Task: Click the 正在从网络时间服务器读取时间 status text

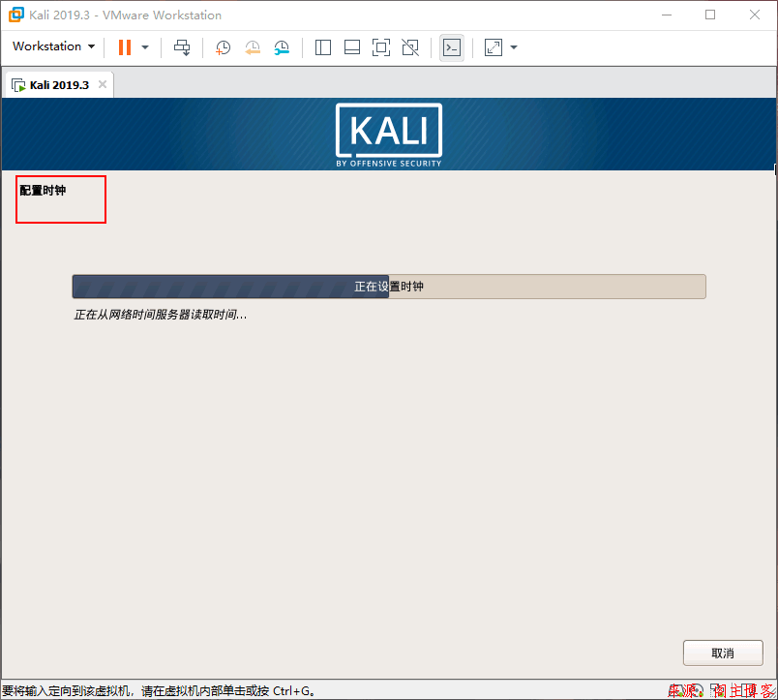Action: tap(161, 315)
